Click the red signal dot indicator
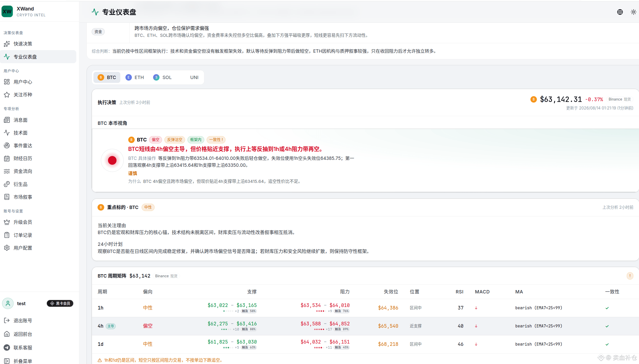This screenshot has width=639, height=364. [x=112, y=160]
